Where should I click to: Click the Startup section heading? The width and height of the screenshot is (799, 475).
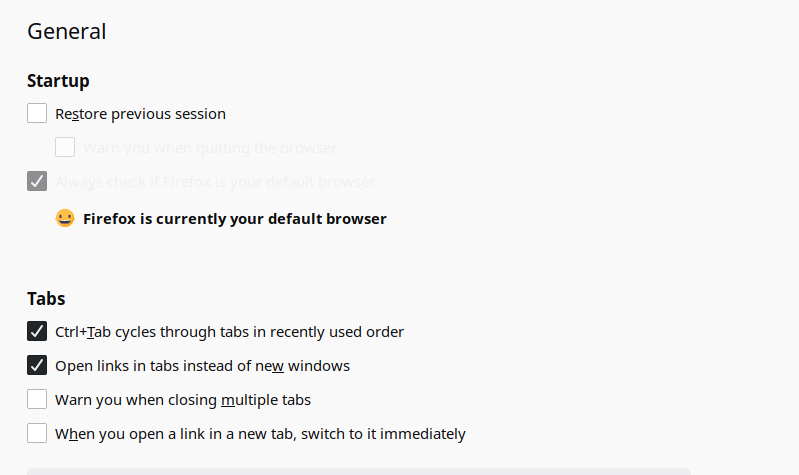(x=58, y=80)
